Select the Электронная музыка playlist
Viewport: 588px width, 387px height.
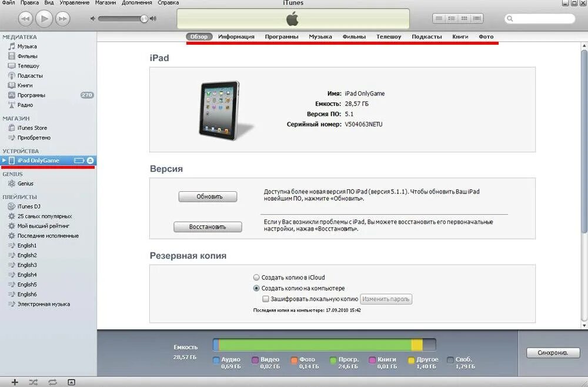pyautogui.click(x=44, y=304)
